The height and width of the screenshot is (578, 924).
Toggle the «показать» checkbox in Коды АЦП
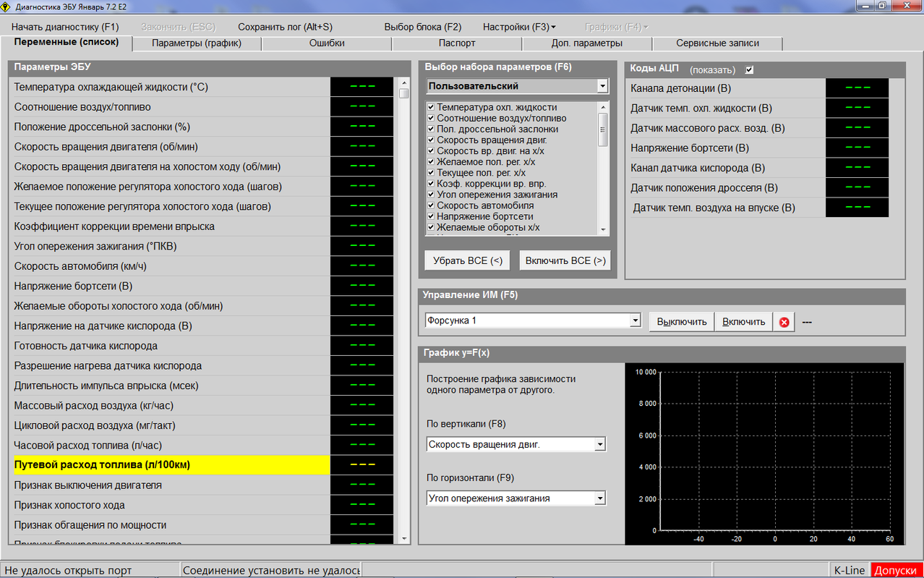tap(749, 70)
